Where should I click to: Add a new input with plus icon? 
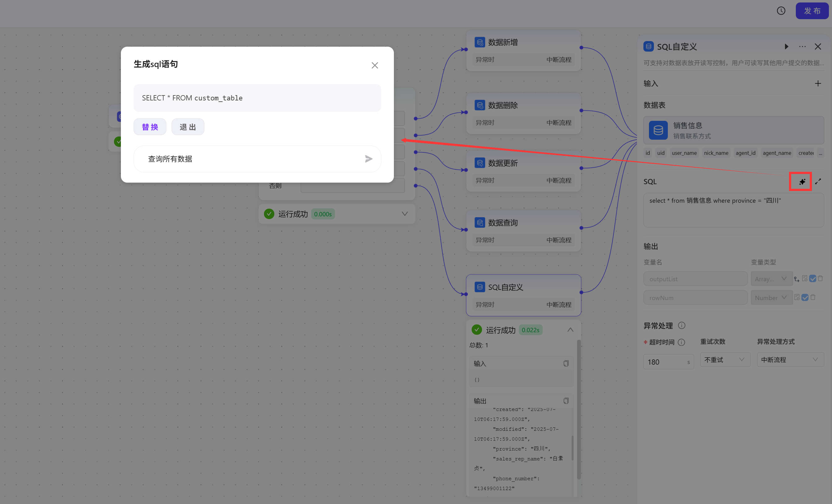[817, 83]
